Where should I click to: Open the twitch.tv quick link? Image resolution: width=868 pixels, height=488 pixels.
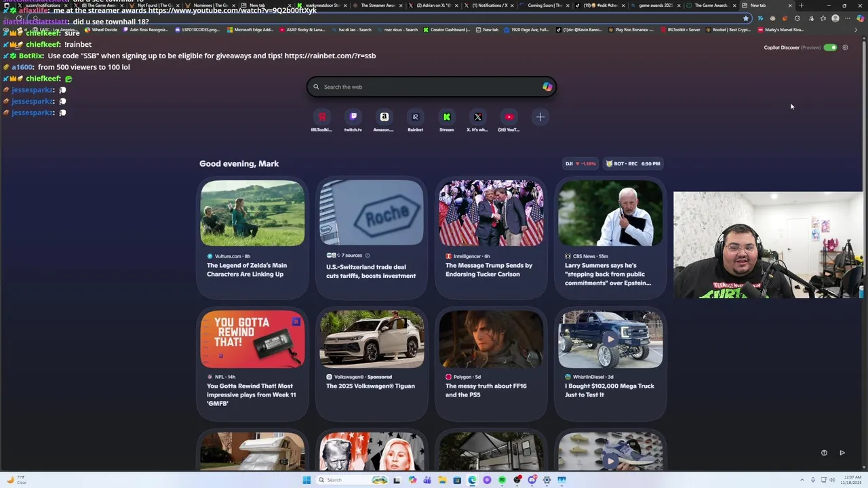[353, 121]
